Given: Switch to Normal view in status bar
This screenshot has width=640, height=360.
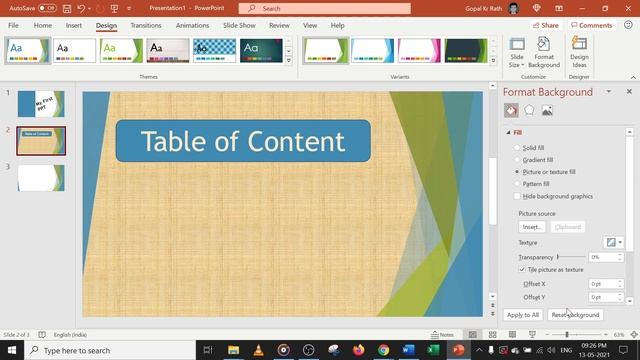Looking at the screenshot, I should pos(473,335).
